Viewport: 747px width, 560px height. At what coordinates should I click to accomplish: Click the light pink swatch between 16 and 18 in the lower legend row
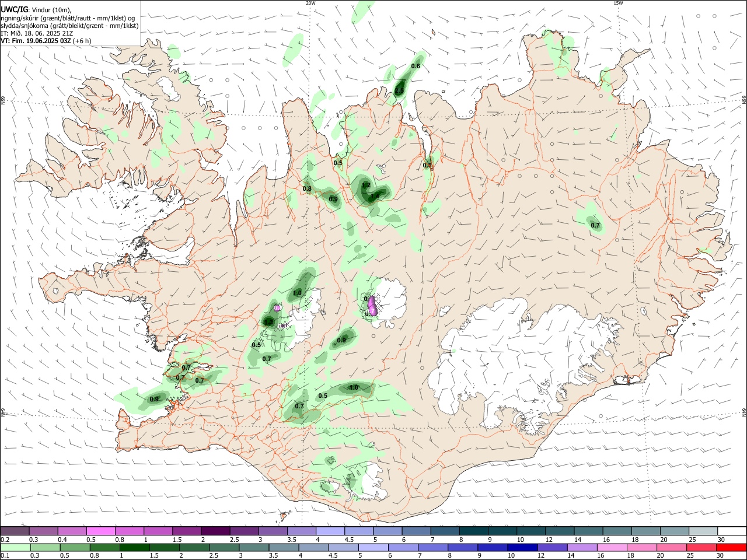coord(613,547)
